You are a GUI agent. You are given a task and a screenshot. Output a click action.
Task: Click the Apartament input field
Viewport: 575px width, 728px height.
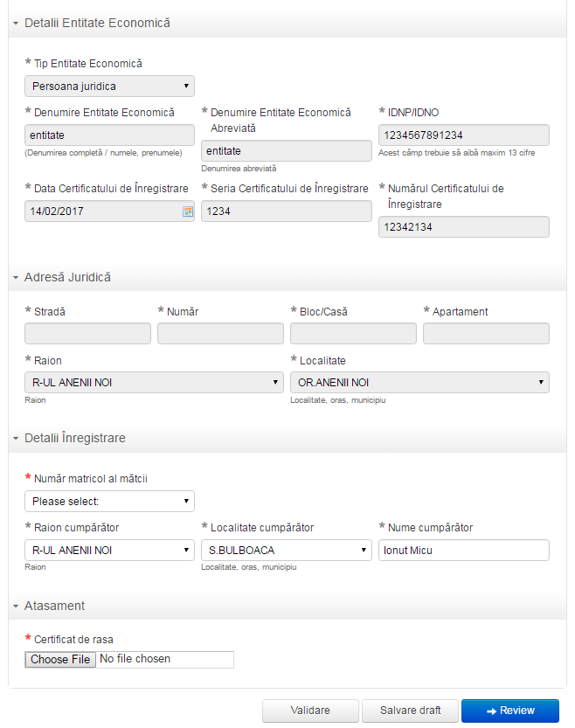pos(486,334)
